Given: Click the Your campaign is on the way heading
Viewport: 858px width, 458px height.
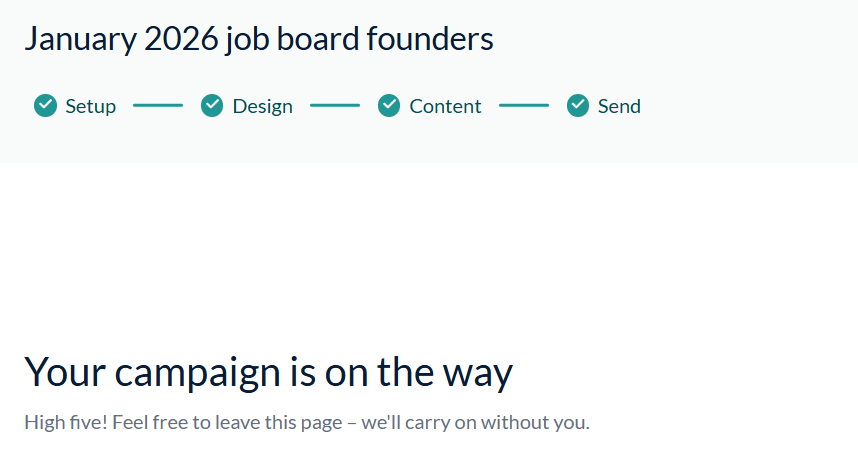Looking at the screenshot, I should [x=269, y=373].
